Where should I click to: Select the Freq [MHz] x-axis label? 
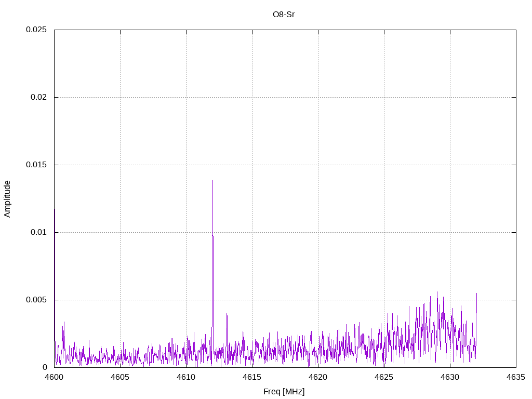click(284, 392)
